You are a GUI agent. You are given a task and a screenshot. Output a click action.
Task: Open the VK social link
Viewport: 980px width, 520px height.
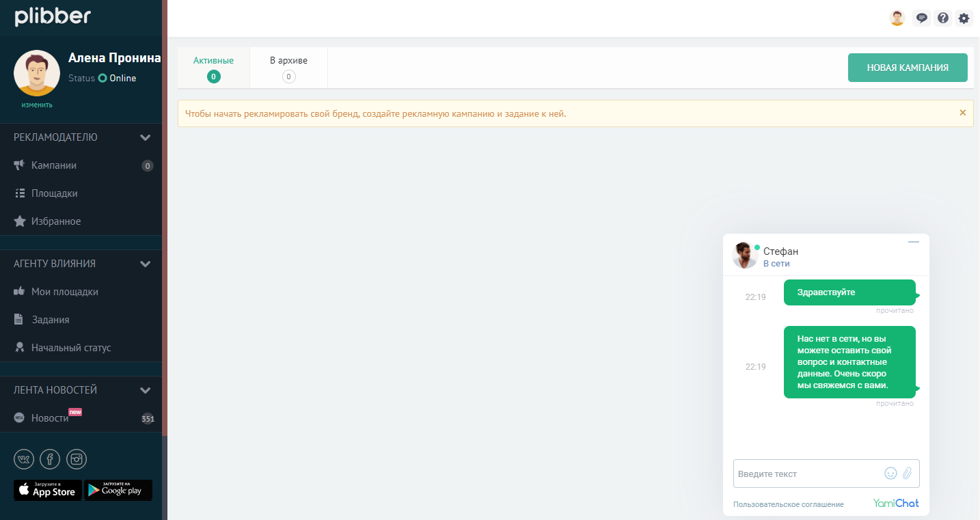click(x=24, y=459)
